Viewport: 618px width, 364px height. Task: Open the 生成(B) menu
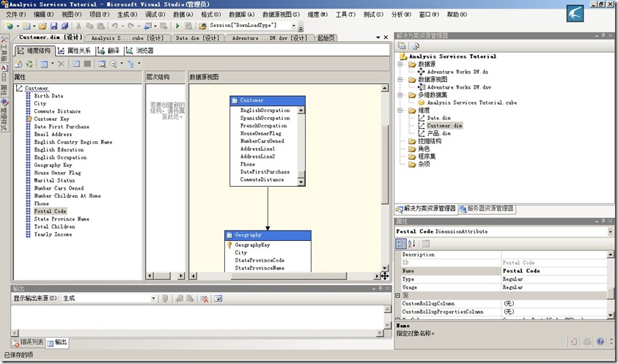[x=128, y=15]
